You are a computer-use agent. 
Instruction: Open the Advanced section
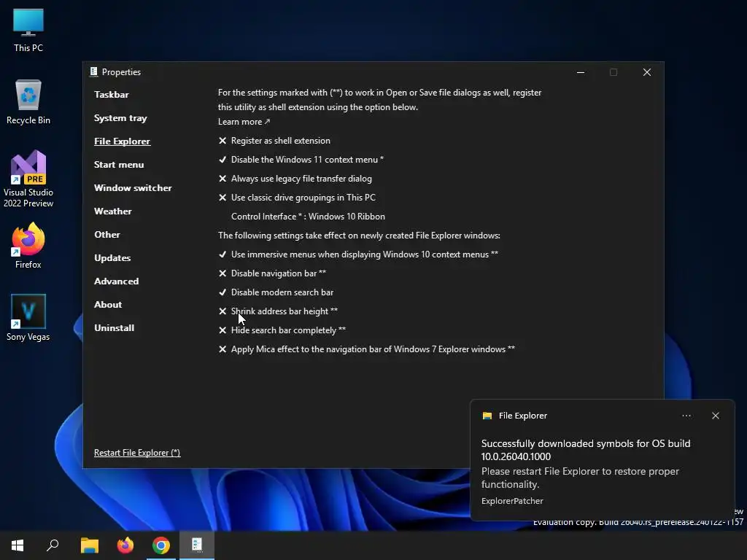pyautogui.click(x=116, y=281)
